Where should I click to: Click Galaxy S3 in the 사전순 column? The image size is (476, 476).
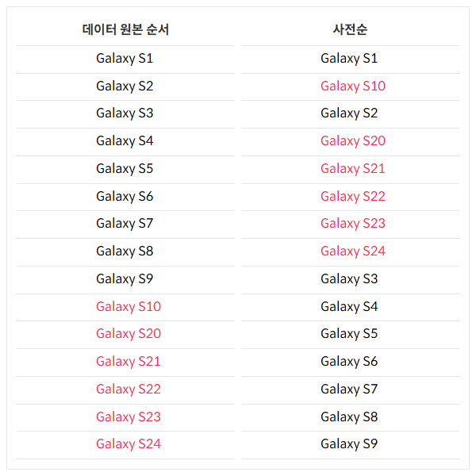(349, 279)
